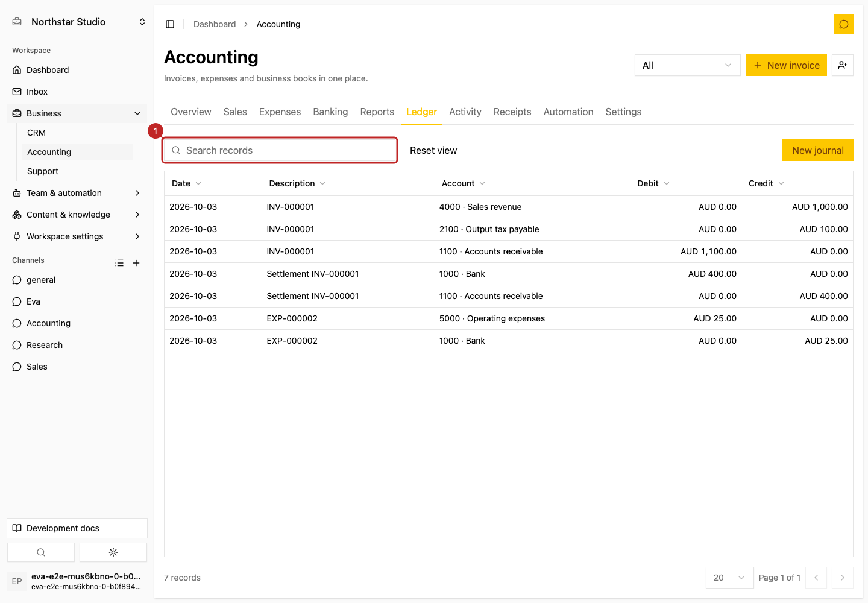Open the Eva channel
The image size is (868, 603).
pos(77,301)
